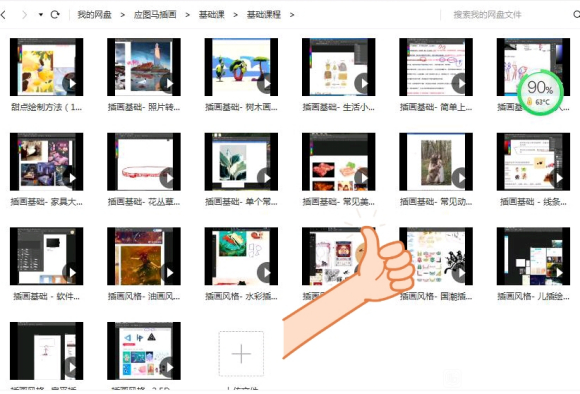The height and width of the screenshot is (394, 580).
Task: Open the navigation history dropdown arrow
Action: point(41,15)
